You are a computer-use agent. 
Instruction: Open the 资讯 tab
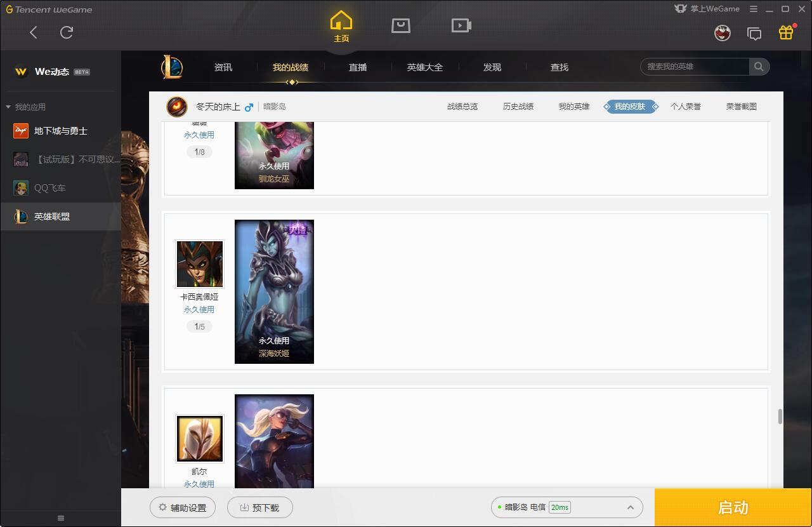(223, 67)
